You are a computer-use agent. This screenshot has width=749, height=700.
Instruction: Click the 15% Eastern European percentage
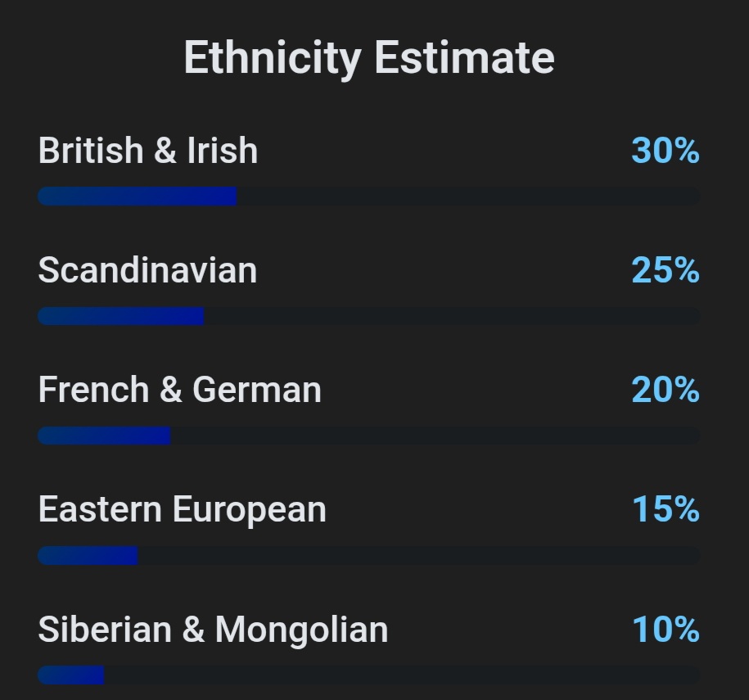tap(665, 509)
